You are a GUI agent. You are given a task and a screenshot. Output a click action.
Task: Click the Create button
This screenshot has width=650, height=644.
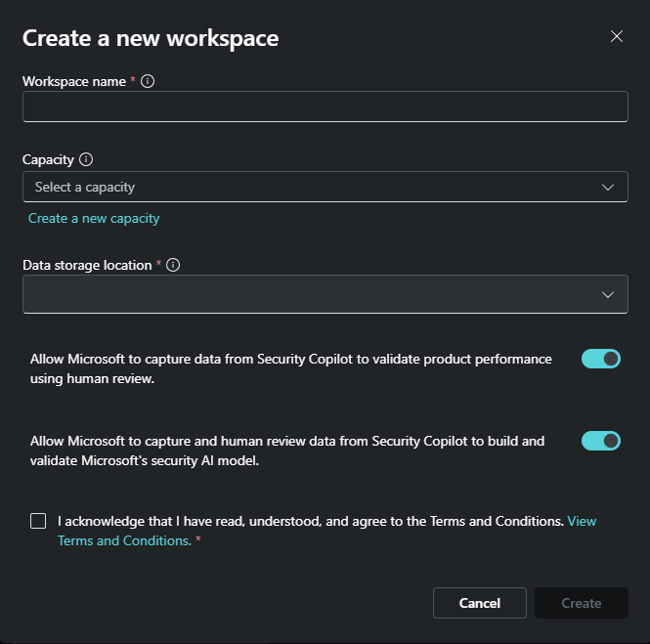pyautogui.click(x=582, y=603)
